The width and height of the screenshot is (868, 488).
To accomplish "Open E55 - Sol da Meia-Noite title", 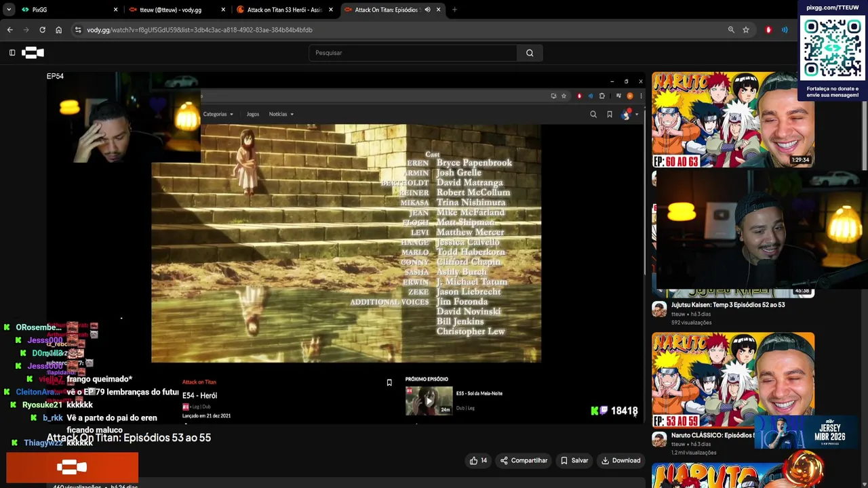I will 479,393.
